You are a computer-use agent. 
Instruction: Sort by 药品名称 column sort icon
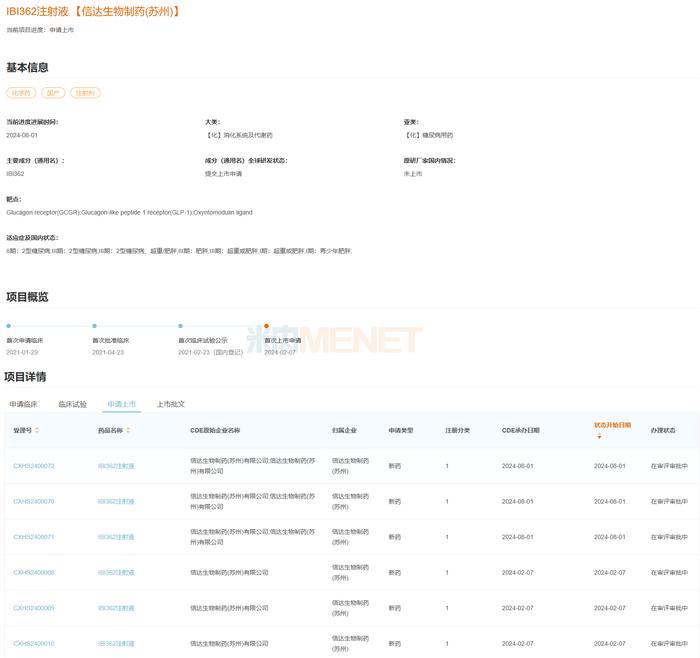click(x=128, y=430)
